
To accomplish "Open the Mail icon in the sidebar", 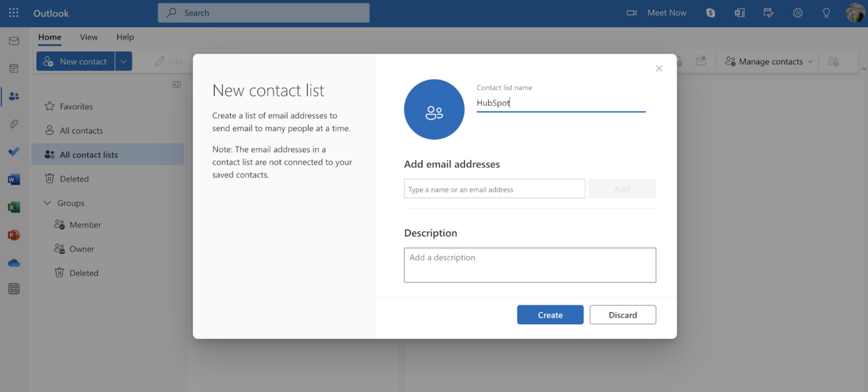I will (14, 41).
